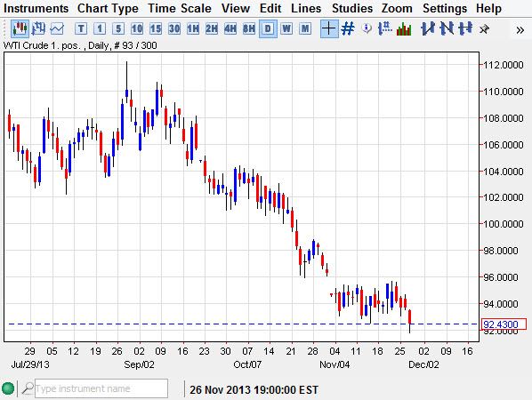
Task: Click the Type instrument name field
Action: (x=101, y=388)
